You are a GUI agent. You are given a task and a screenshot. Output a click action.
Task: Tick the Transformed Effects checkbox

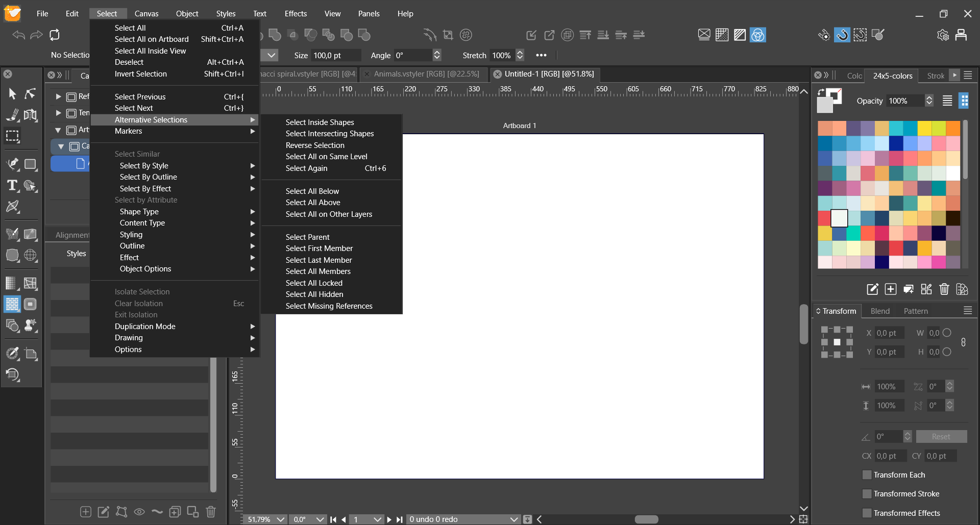click(867, 513)
